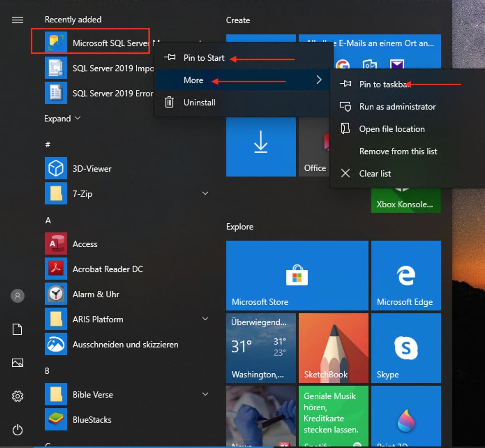
Task: Expand the Recently added list
Action: (62, 119)
